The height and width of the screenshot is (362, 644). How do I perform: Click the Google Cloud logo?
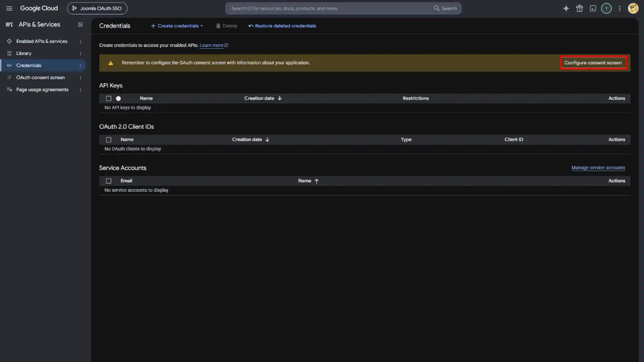[x=39, y=8]
